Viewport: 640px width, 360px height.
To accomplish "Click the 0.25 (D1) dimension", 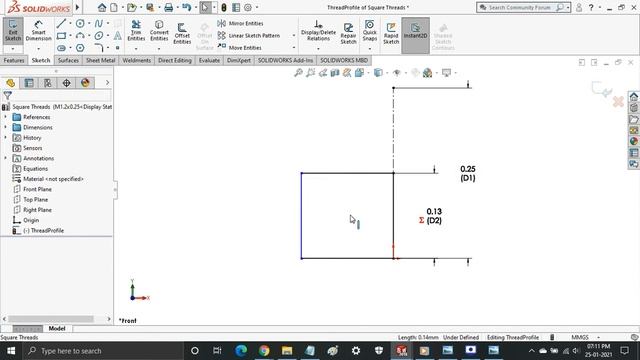I will (x=468, y=173).
